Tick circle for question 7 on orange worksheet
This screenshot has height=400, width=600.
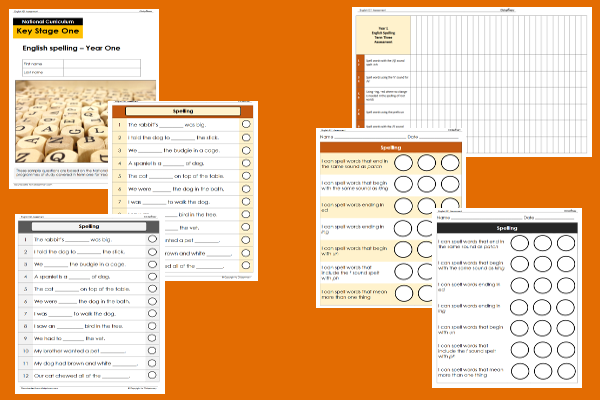point(246,201)
